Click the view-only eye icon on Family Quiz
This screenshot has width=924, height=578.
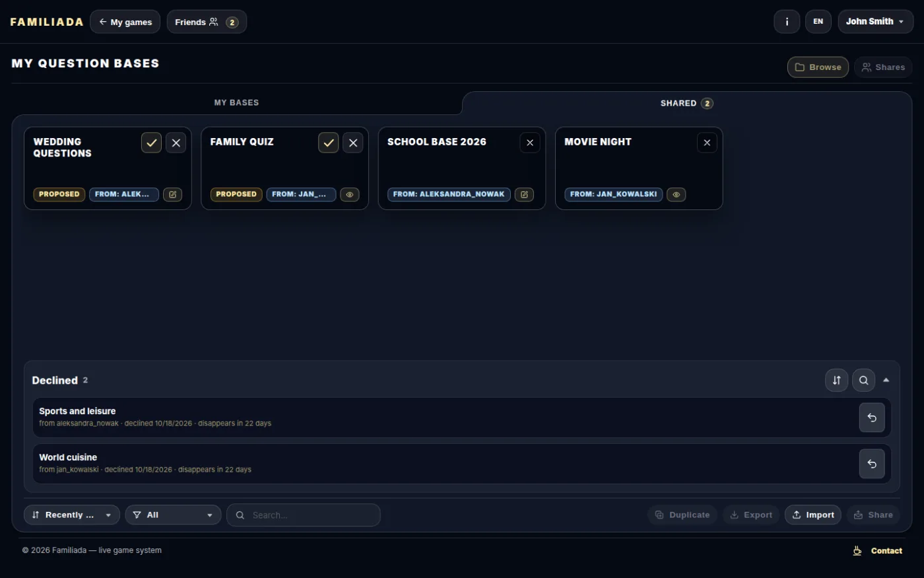(350, 194)
